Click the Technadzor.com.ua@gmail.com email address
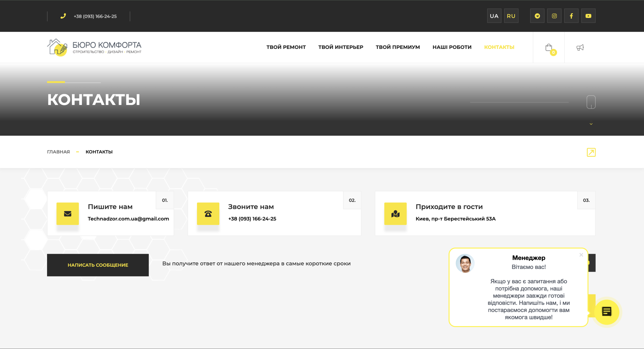This screenshot has width=644, height=349. click(128, 219)
